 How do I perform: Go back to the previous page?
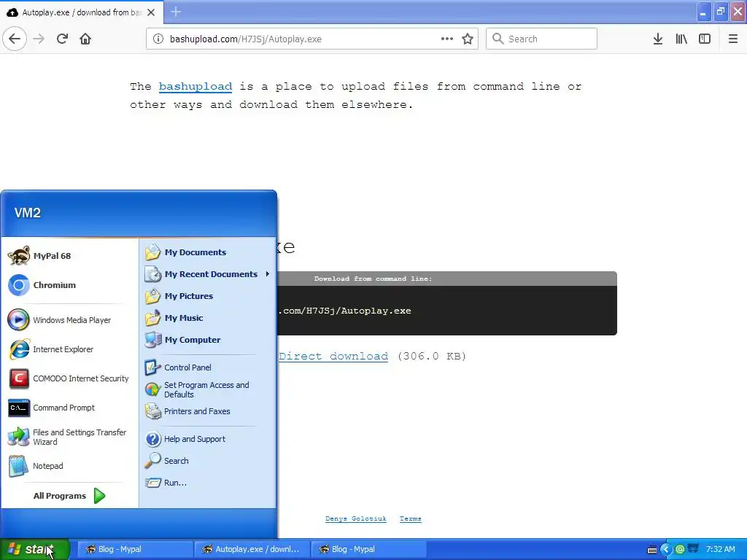coord(15,39)
